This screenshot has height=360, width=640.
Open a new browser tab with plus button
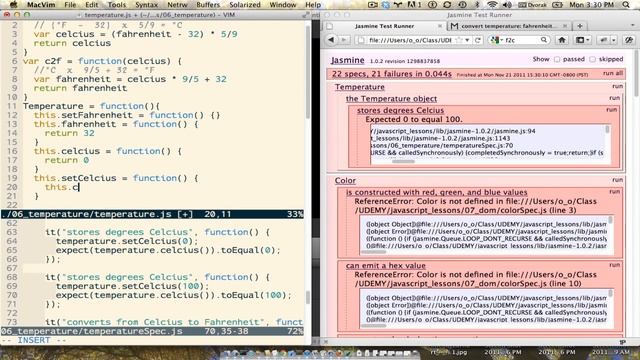click(580, 26)
